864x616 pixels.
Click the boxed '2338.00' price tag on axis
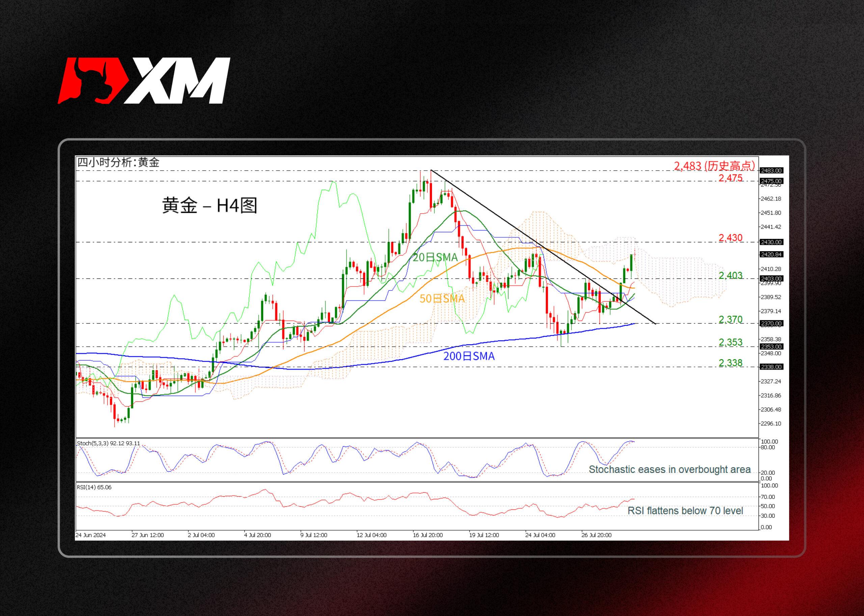point(772,367)
